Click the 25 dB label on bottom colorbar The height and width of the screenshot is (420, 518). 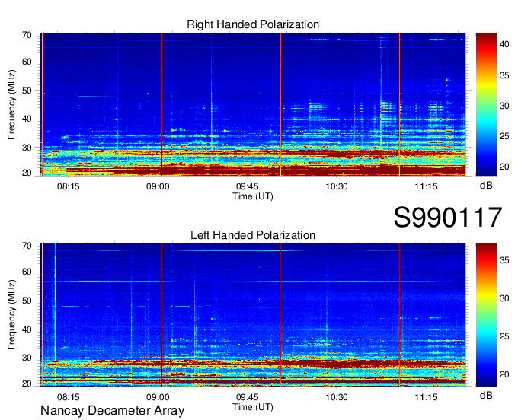504,336
